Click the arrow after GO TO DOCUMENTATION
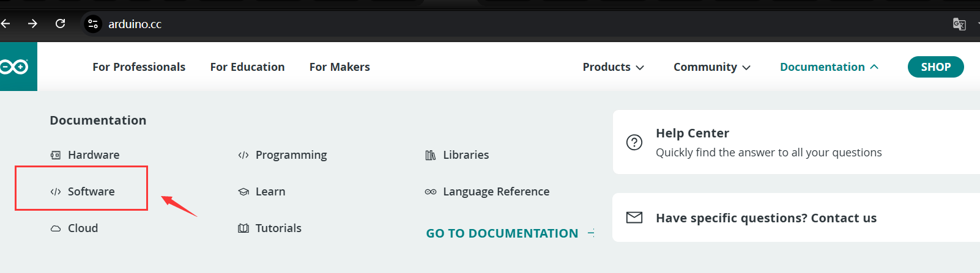 590,233
